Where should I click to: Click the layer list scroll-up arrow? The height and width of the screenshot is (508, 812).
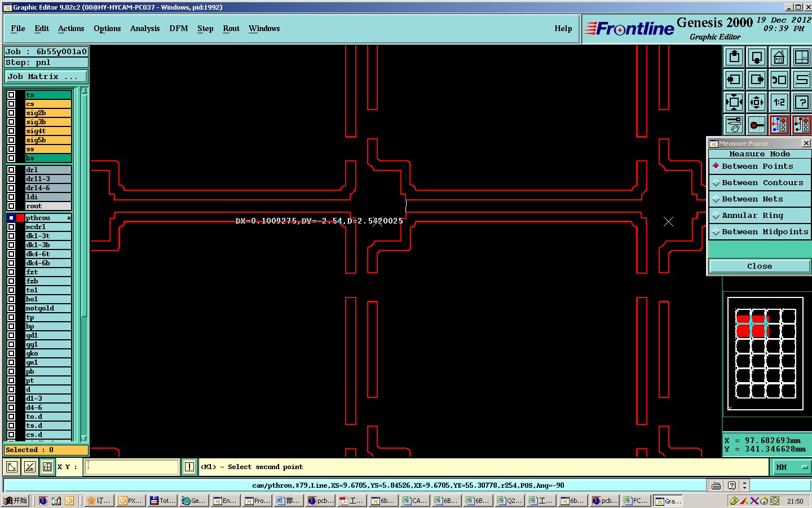pos(85,91)
